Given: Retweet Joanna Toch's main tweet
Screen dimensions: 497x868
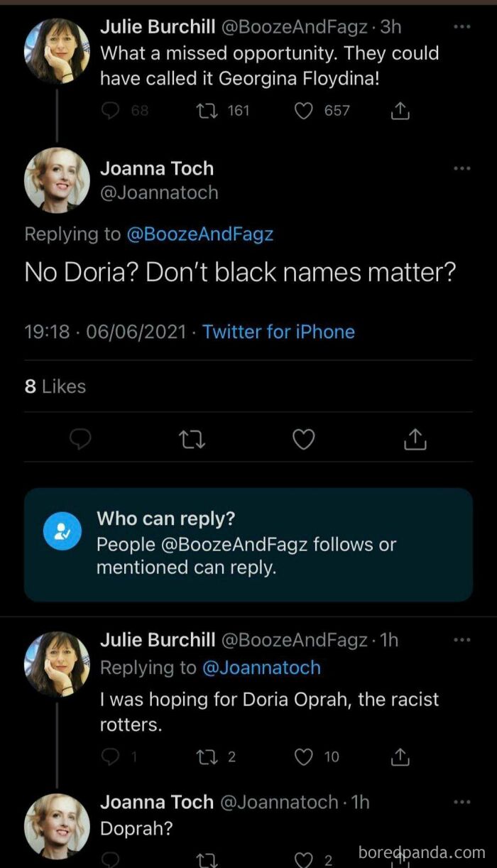Looking at the screenshot, I should point(192,439).
